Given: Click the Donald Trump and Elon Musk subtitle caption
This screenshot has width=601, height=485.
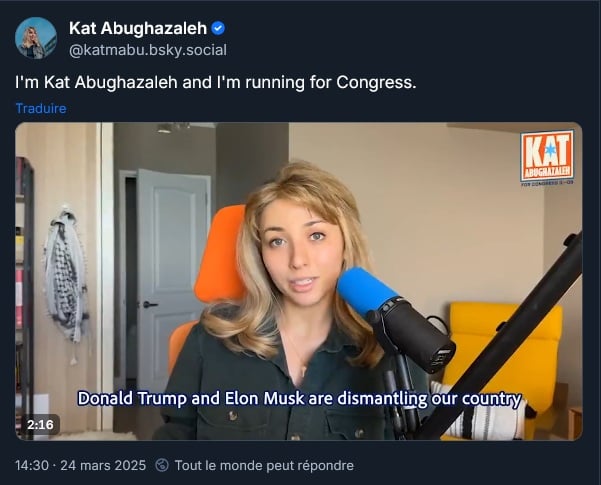Looking at the screenshot, I should pyautogui.click(x=299, y=398).
